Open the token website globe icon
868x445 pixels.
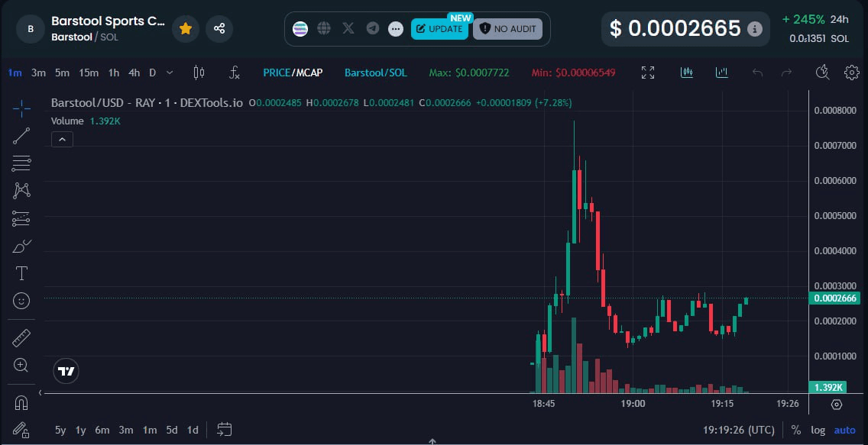324,28
